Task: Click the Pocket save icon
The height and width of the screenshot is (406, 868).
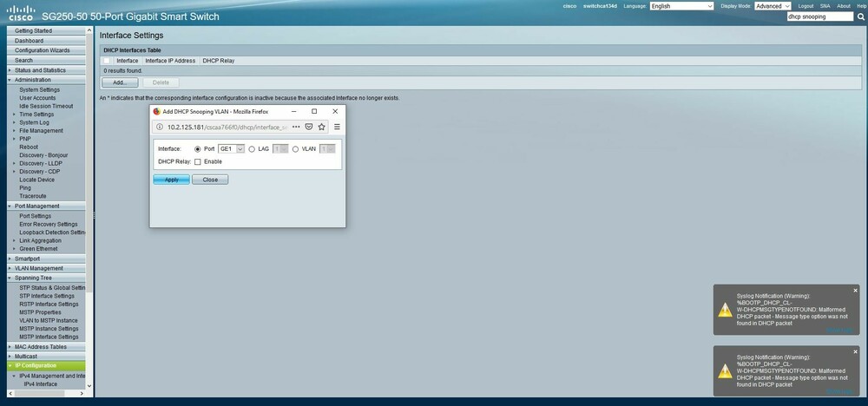Action: click(308, 127)
